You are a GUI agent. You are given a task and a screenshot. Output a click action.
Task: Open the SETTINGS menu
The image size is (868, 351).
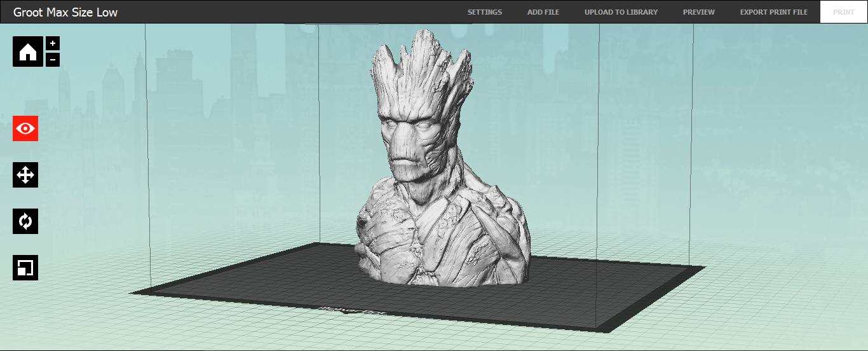coord(485,12)
